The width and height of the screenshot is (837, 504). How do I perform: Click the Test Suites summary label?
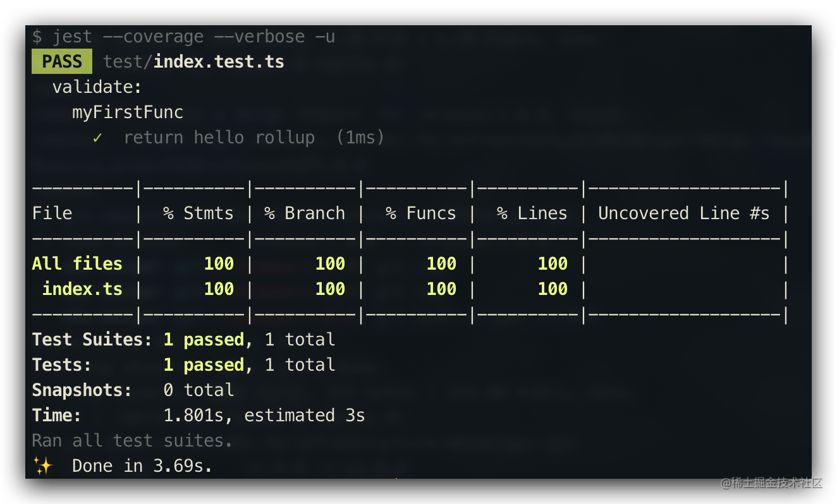tap(92, 340)
